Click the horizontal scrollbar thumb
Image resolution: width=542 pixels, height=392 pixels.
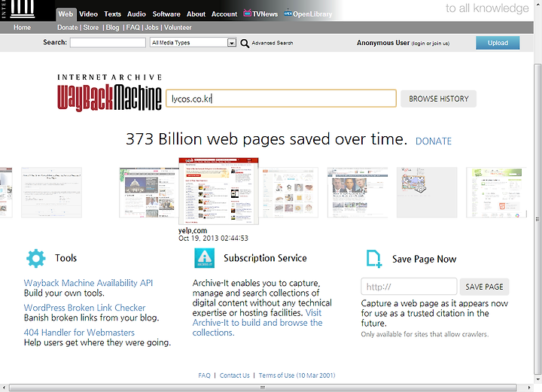click(263, 387)
